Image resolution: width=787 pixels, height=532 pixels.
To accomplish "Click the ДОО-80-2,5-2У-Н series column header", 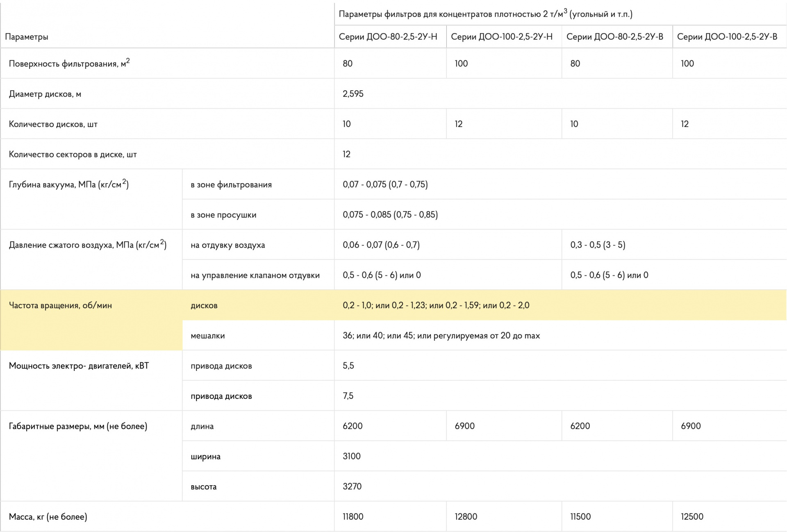I will click(388, 37).
